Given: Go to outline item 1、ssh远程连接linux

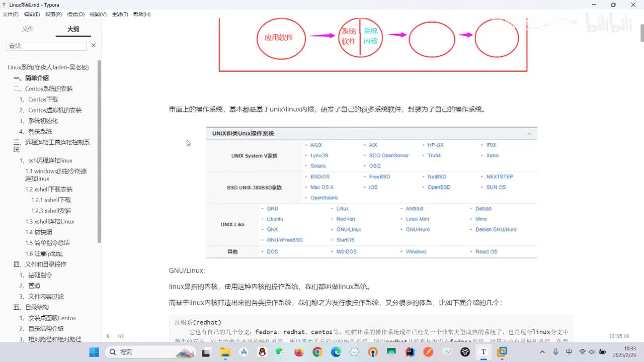Looking at the screenshot, I should [x=46, y=160].
